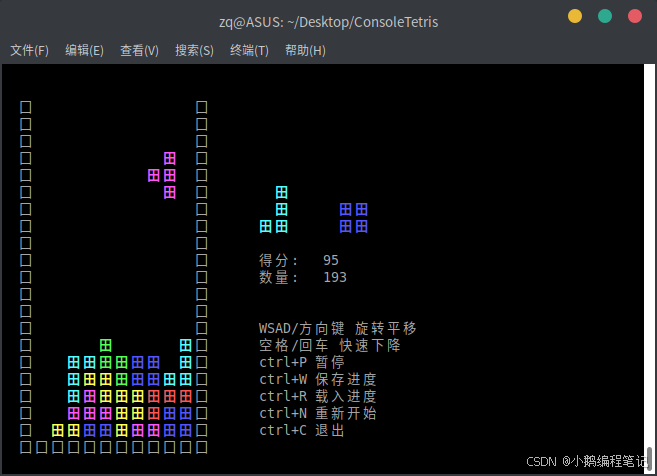Open the 查看(V) menu
The width and height of the screenshot is (657, 476).
click(x=139, y=51)
